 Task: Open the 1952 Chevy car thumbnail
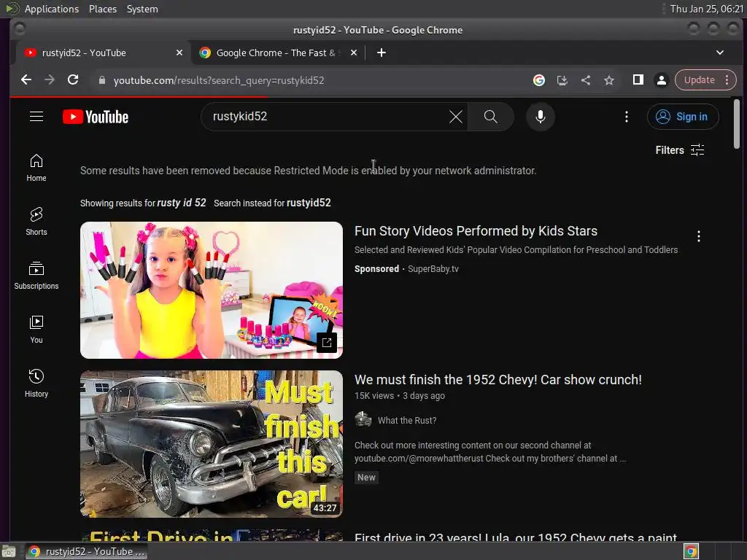click(x=212, y=444)
